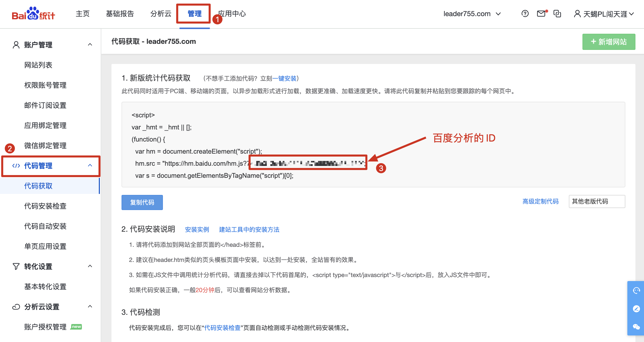644x342 pixels.
Task: Click the hm.src code line
Action: (250, 163)
